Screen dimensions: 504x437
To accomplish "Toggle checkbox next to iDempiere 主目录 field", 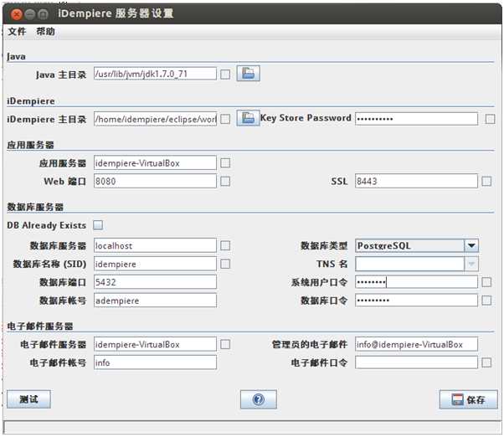I will click(225, 119).
